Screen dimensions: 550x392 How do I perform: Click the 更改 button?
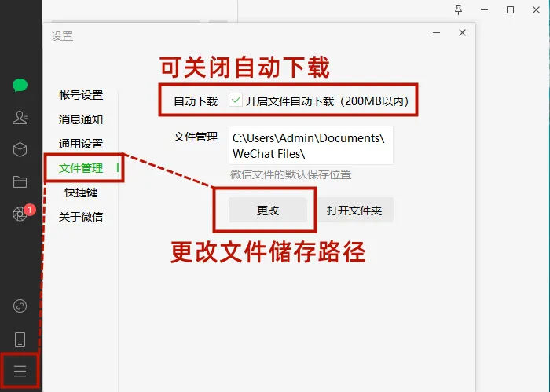268,210
